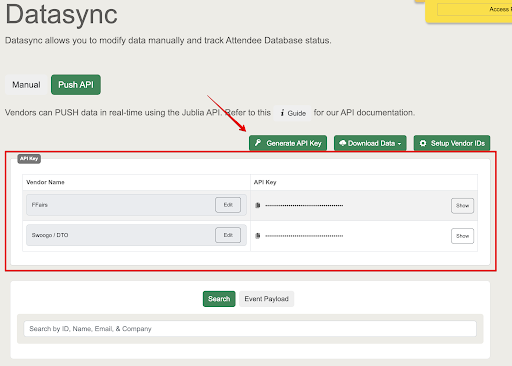The width and height of the screenshot is (512, 366).
Task: Select the Push API tab
Action: [x=76, y=85]
